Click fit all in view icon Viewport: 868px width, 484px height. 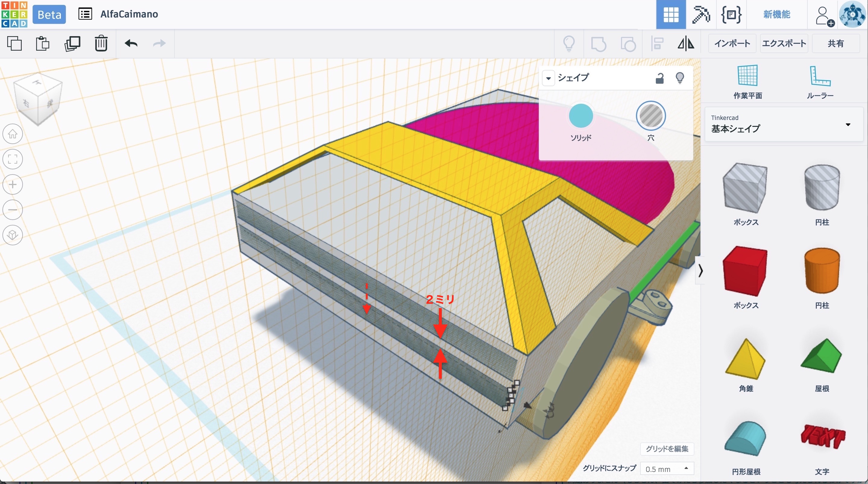click(13, 159)
